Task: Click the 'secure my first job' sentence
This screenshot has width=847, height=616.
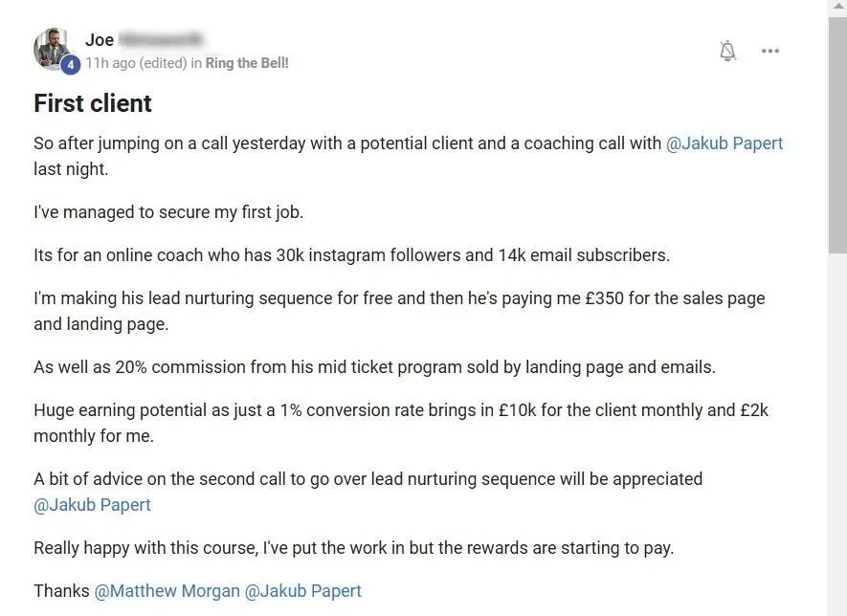Action: click(x=168, y=212)
